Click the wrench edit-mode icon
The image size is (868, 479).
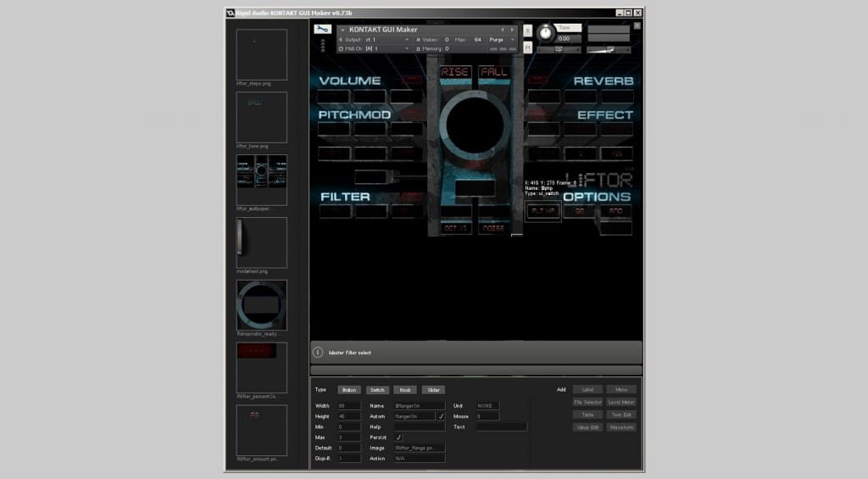(x=322, y=30)
